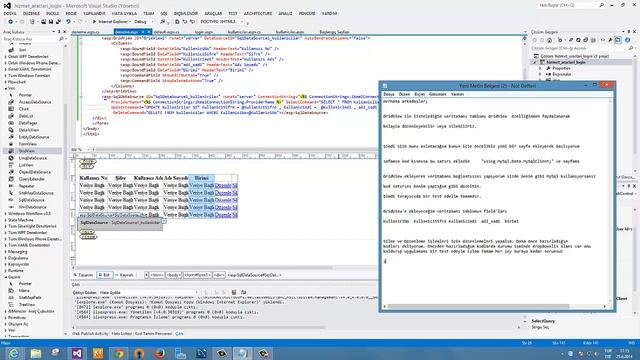Click the Save All toolbar icon
This screenshot has width=640, height=360.
point(58,22)
